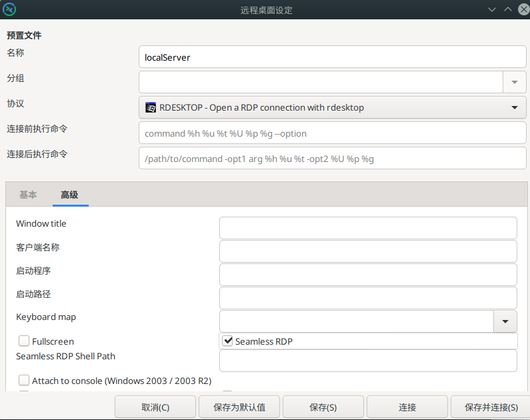530x420 pixels.
Task: Click the 连接前执行命令 input field
Action: (332, 133)
